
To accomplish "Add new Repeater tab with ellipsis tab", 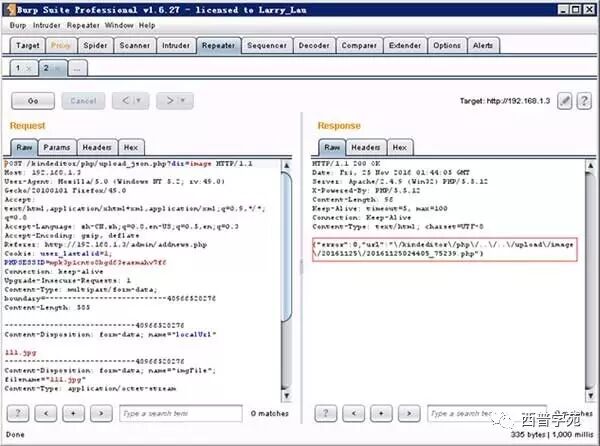I will [x=77, y=68].
